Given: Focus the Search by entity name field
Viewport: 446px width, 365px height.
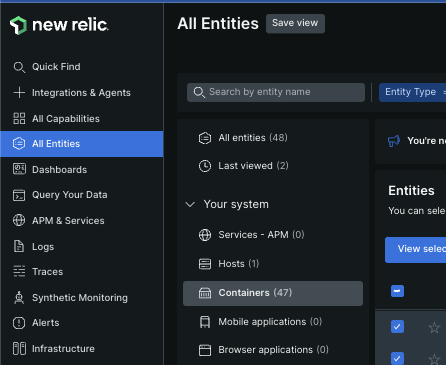Looking at the screenshot, I should 276,92.
